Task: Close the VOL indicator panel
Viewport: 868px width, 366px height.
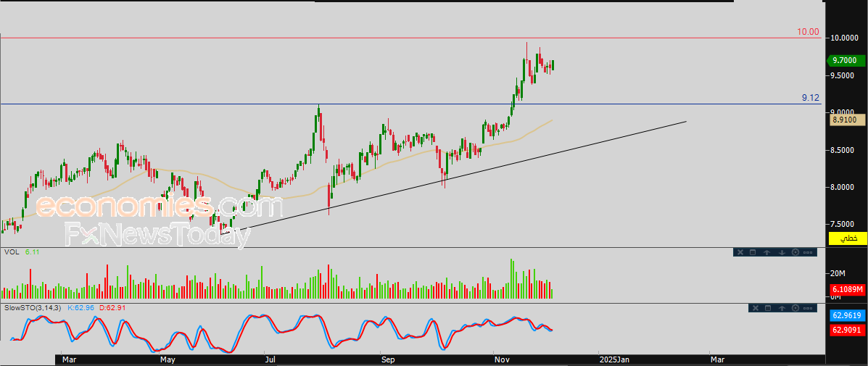Action: coord(740,252)
